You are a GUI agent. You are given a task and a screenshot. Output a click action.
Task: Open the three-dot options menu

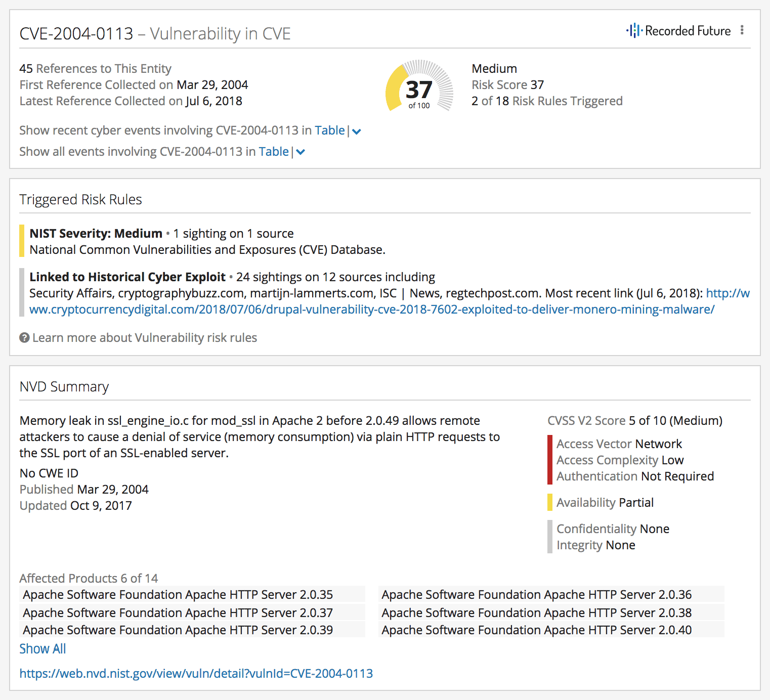click(742, 30)
